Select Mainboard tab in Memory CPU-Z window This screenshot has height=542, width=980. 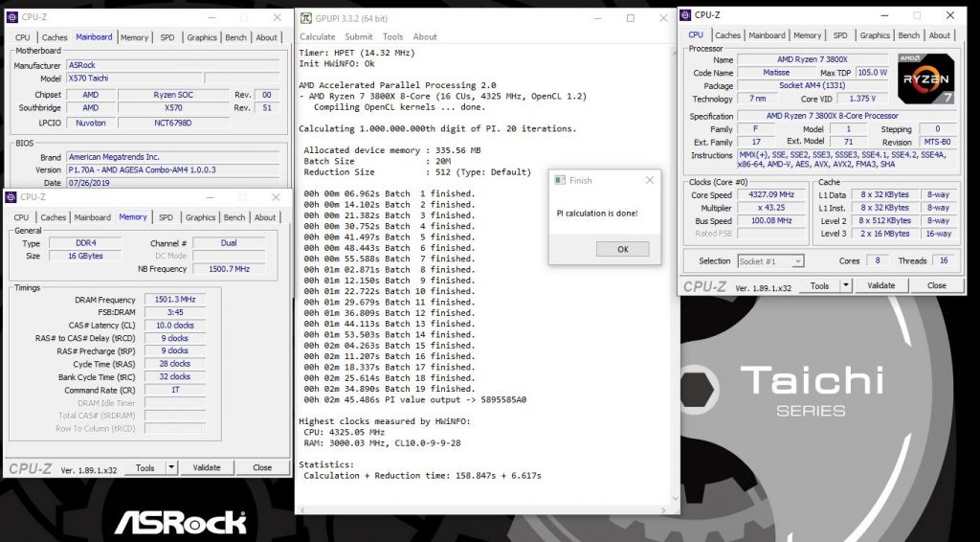click(x=93, y=217)
